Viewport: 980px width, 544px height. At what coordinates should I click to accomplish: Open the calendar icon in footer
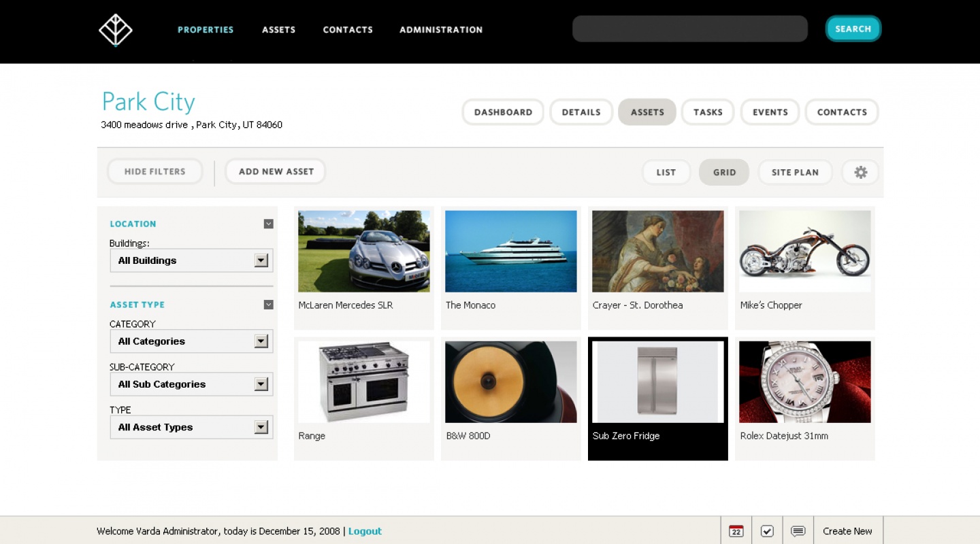pos(736,531)
